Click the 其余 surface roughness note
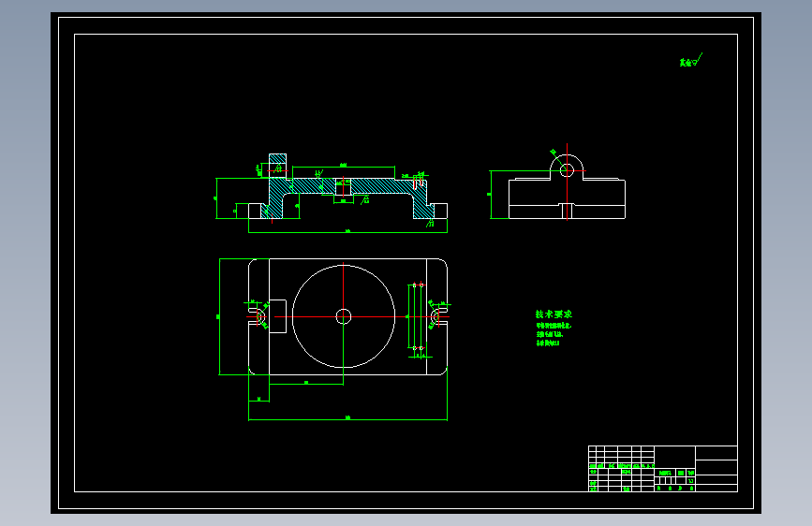The image size is (812, 526). (691, 60)
